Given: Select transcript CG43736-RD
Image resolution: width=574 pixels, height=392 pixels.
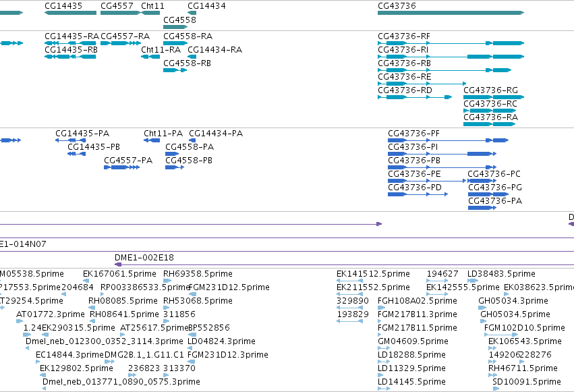Looking at the screenshot, I should (415, 97).
